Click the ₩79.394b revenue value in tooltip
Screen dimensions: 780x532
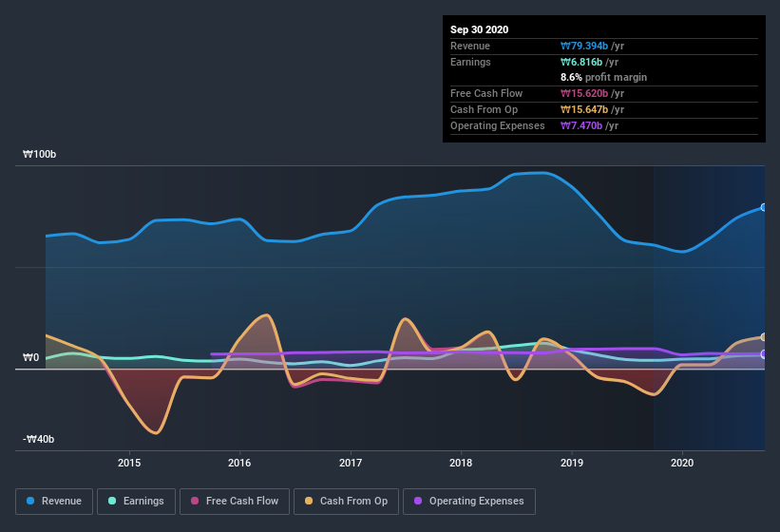point(584,46)
